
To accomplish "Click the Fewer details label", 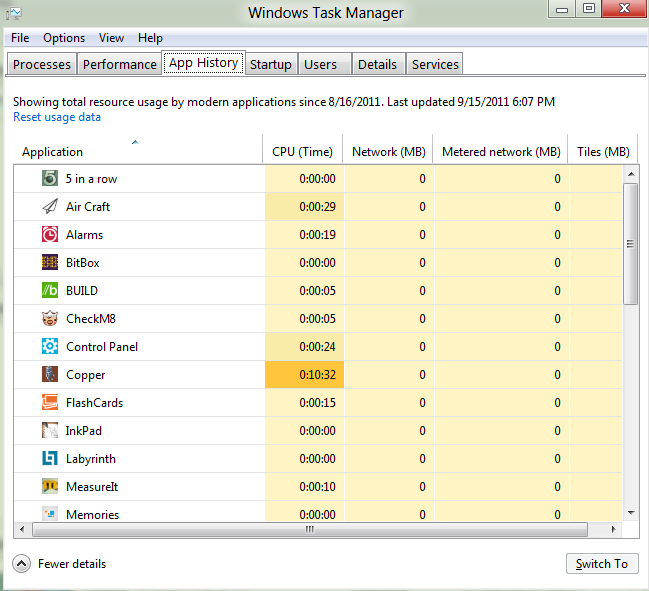I will click(72, 564).
